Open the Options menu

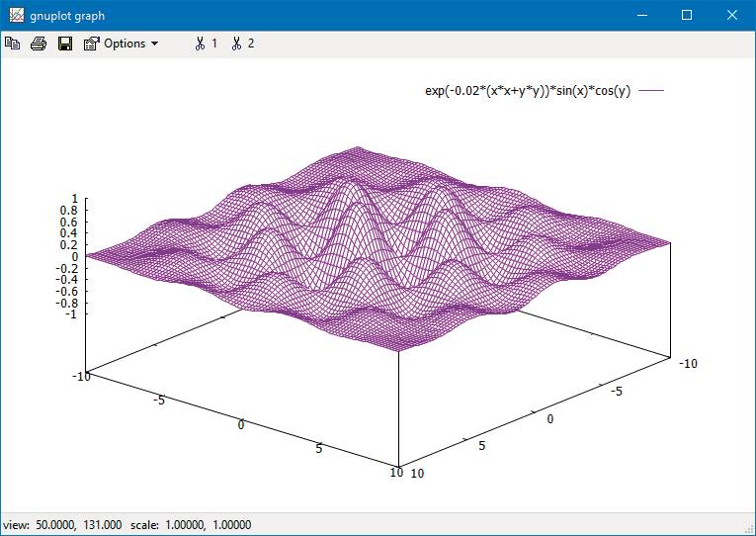point(130,44)
